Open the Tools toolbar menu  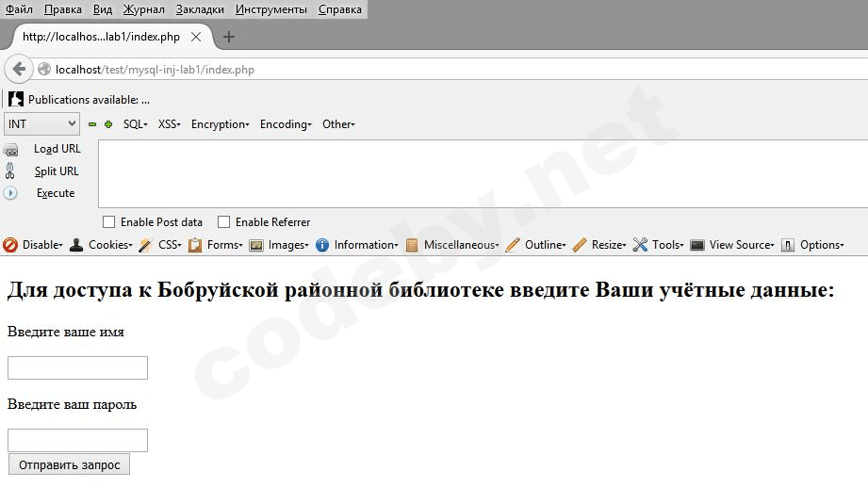tap(667, 245)
